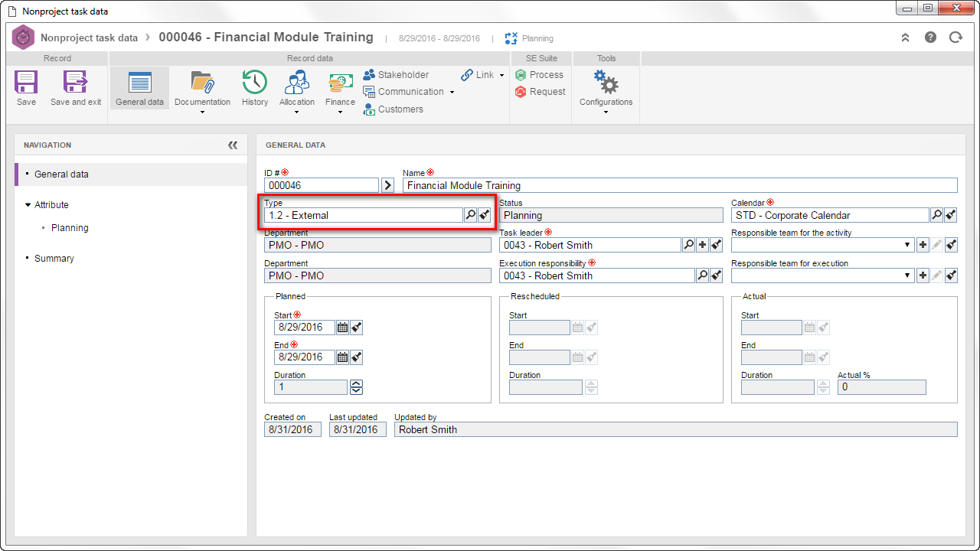Clear the Planned End date
Screen dimensions: 980x551
(356, 357)
